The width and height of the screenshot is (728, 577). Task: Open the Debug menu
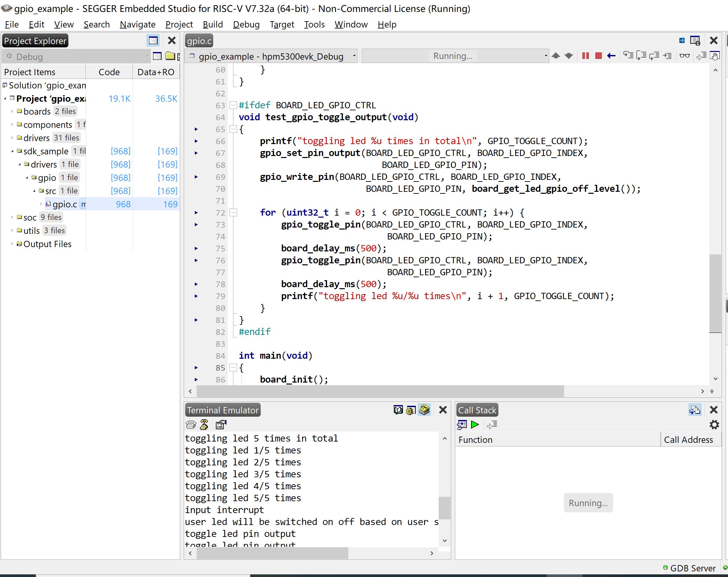click(245, 24)
